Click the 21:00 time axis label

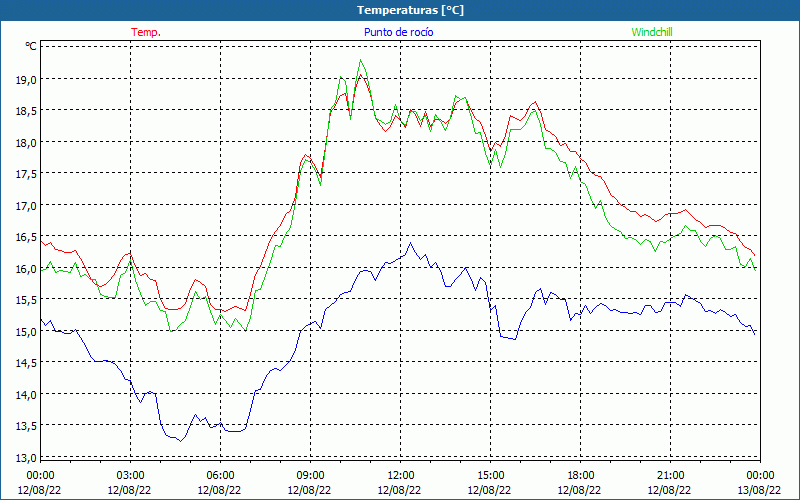pos(670,476)
